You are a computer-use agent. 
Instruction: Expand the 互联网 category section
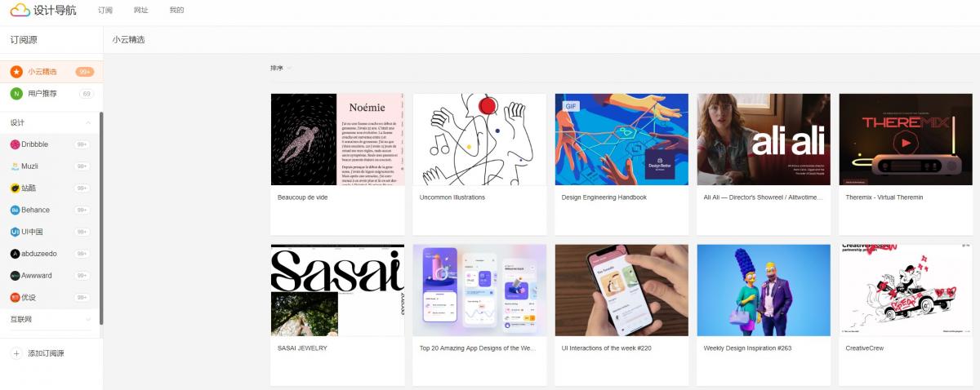point(88,319)
